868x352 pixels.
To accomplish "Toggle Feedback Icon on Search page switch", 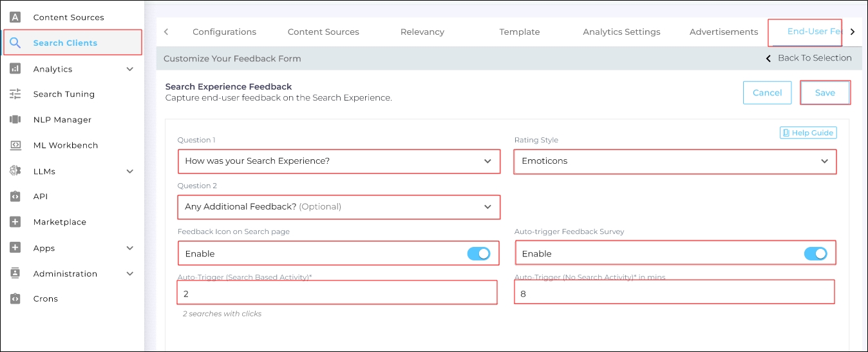I will [x=478, y=254].
